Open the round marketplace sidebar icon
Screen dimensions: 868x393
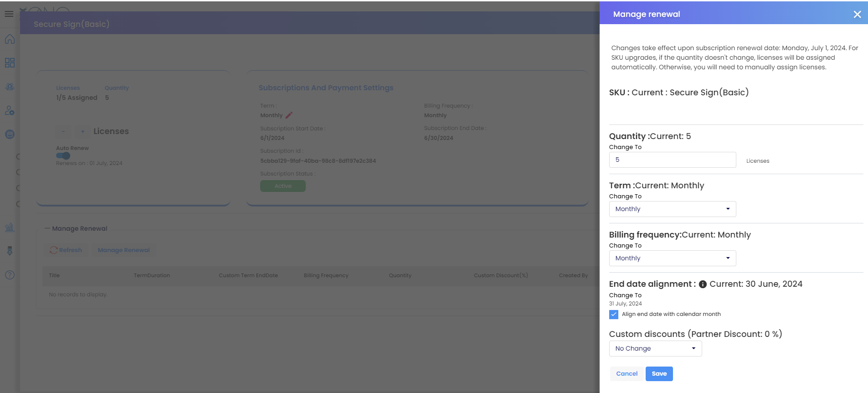10,134
